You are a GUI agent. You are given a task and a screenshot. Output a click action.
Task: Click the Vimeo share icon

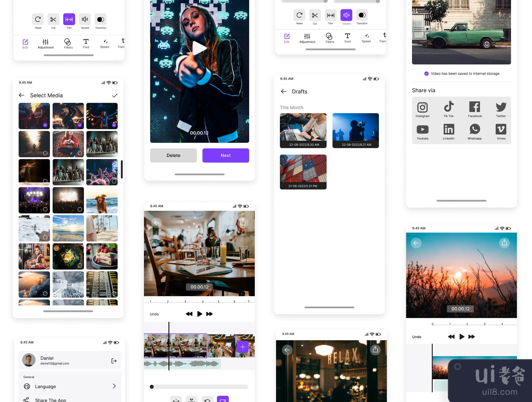click(x=501, y=130)
